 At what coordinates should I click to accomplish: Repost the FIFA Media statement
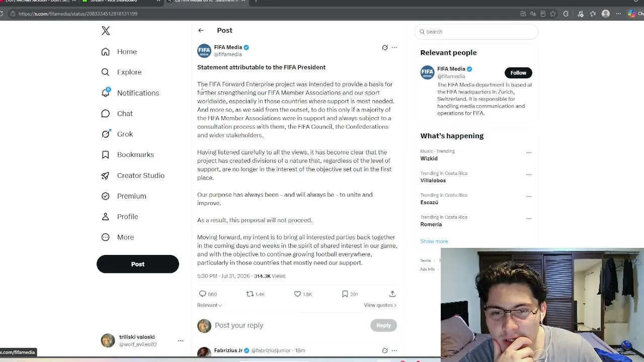250,294
